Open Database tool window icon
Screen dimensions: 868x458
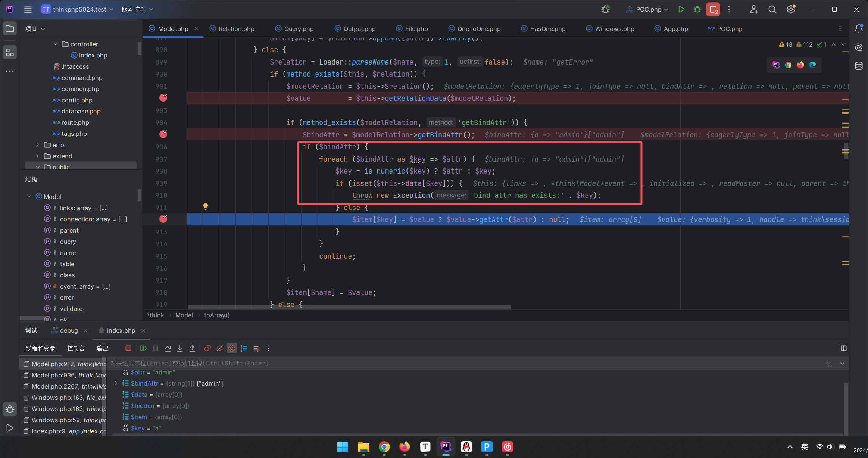pyautogui.click(x=859, y=66)
